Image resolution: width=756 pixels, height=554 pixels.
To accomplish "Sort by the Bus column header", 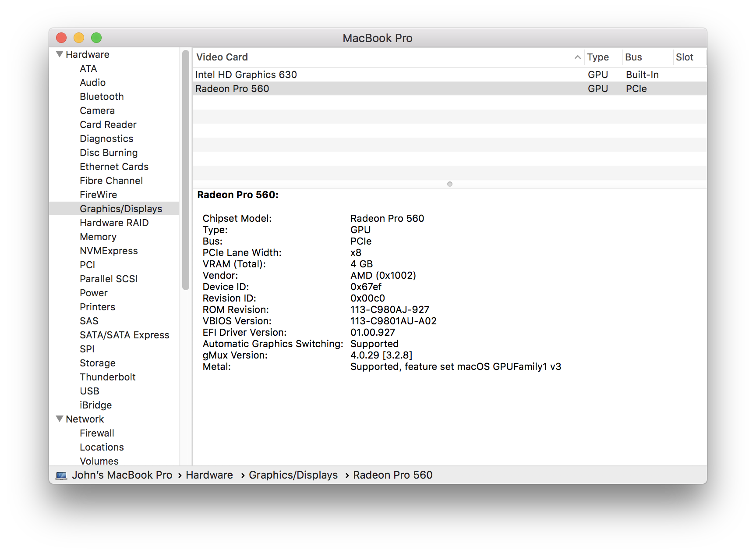I will pos(633,57).
